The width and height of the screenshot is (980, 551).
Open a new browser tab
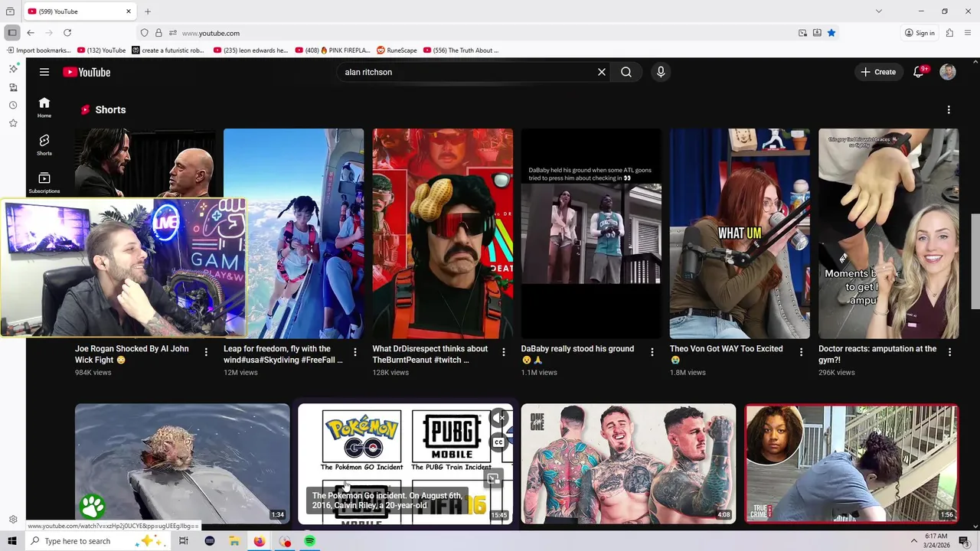click(x=148, y=11)
